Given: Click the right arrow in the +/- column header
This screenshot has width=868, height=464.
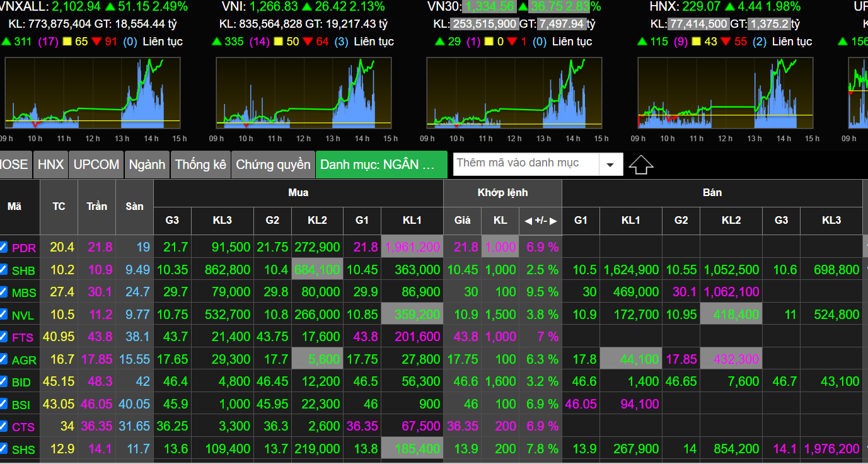Looking at the screenshot, I should point(553,221).
